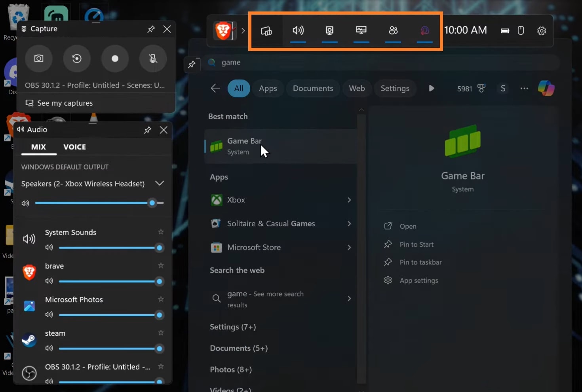The image size is (582, 392).
Task: Expand the chevron next to the Brave icon
Action: [243, 30]
